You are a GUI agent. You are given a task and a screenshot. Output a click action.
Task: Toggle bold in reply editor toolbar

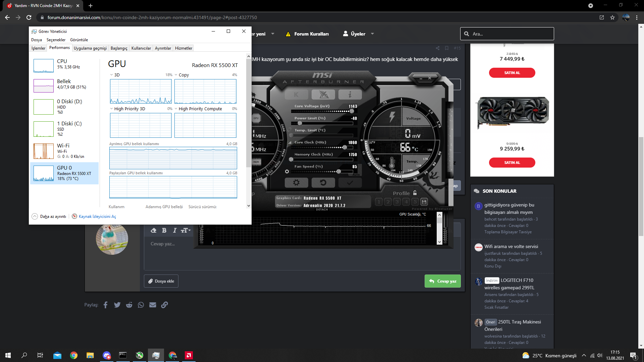pyautogui.click(x=164, y=230)
